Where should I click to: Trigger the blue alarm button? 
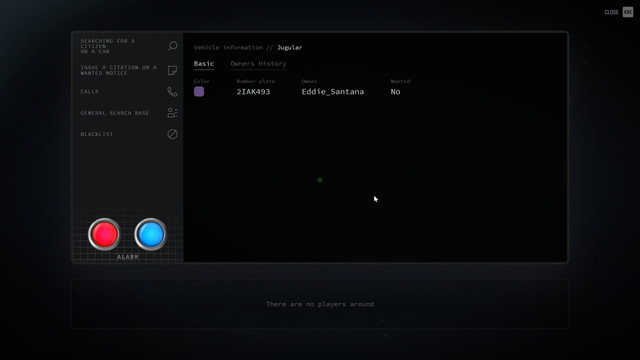click(151, 234)
